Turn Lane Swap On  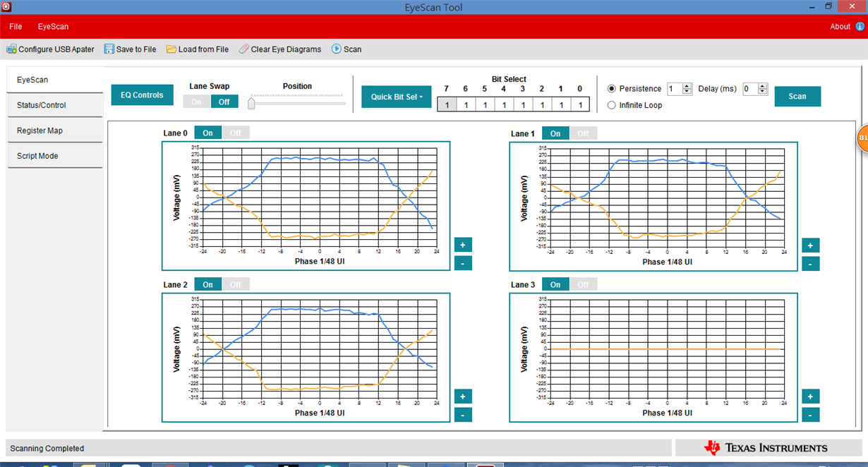196,102
